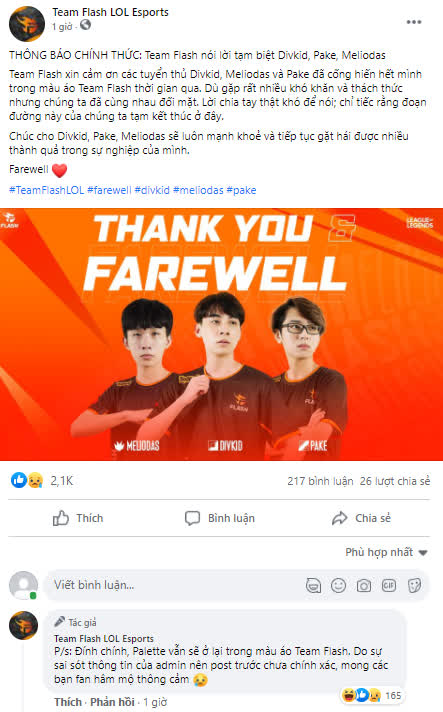Insert a GIF in the comment
443x712 pixels.
coord(389,586)
